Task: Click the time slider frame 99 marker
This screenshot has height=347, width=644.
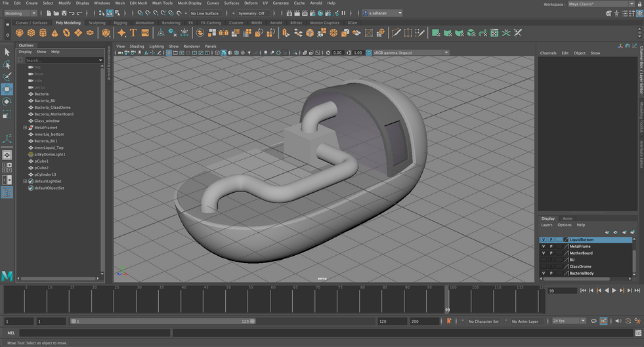Action: point(447,299)
